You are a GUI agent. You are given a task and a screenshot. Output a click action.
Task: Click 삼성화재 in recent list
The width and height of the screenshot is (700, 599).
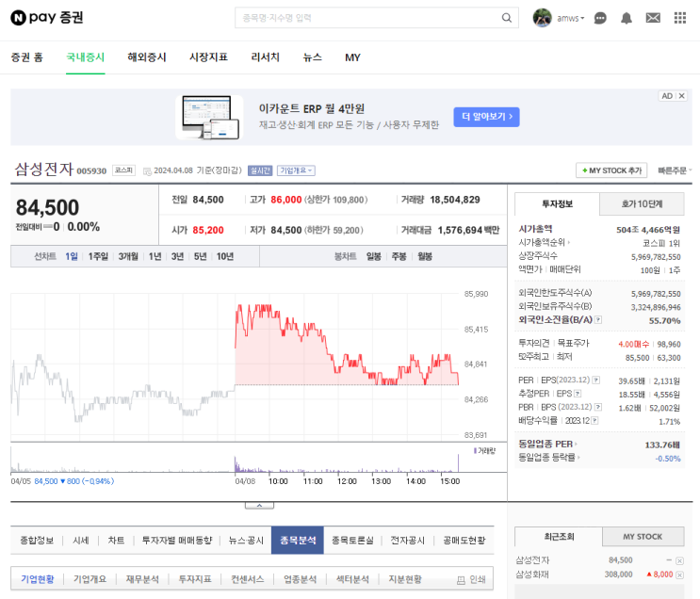pos(532,575)
